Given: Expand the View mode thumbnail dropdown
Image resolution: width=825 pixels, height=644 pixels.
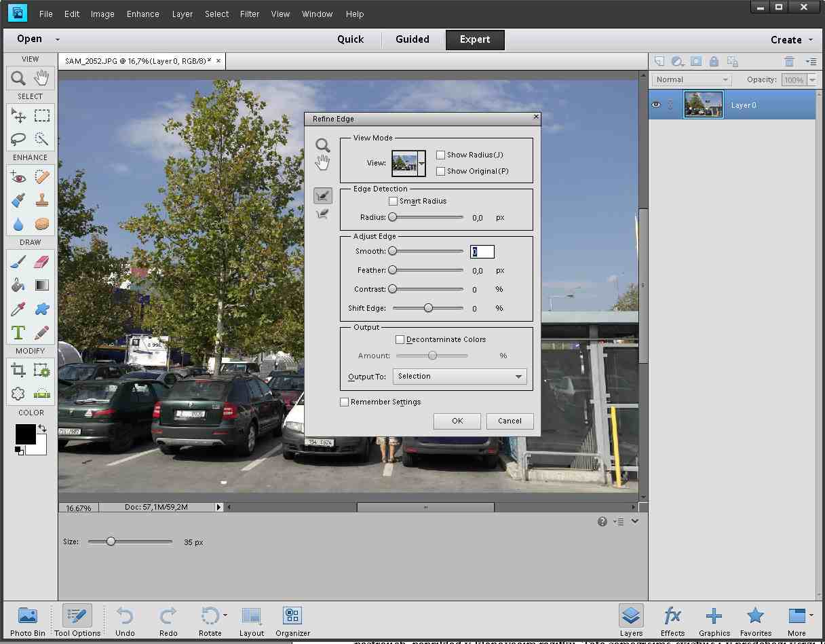Looking at the screenshot, I should [x=422, y=164].
